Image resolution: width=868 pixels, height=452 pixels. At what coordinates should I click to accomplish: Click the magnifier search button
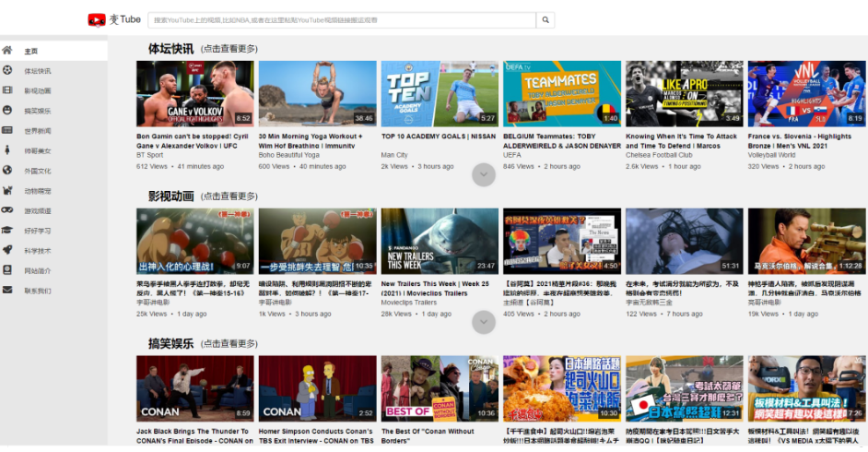click(x=545, y=20)
